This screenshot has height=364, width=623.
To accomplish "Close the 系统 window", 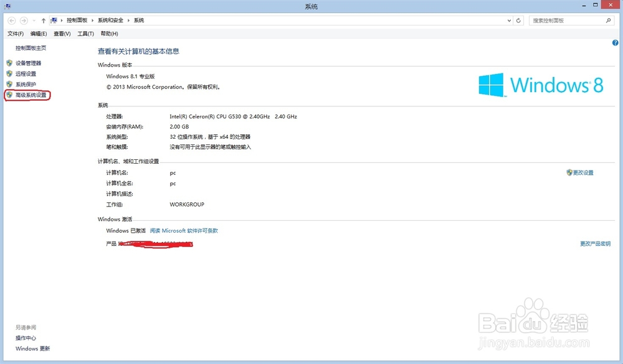I will point(611,5).
